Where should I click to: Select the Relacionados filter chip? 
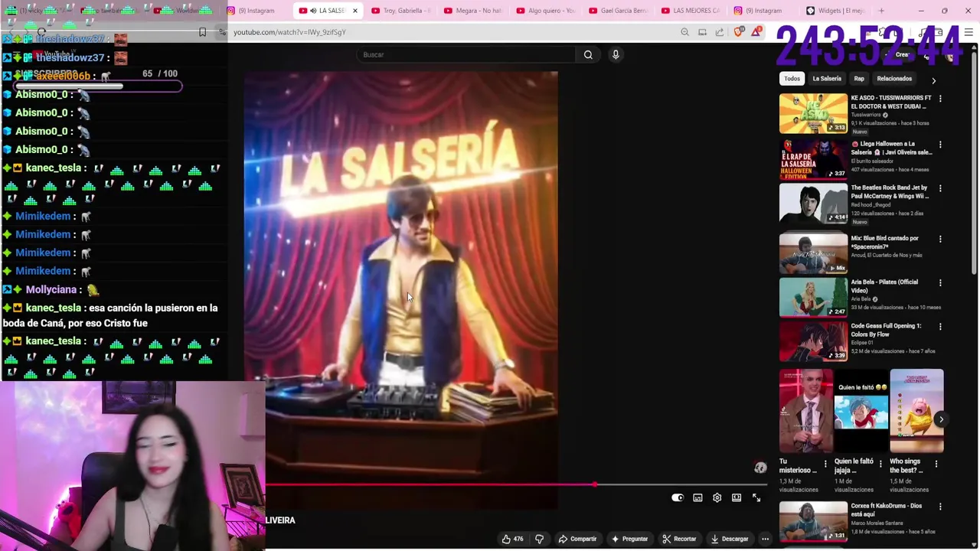[x=894, y=79]
